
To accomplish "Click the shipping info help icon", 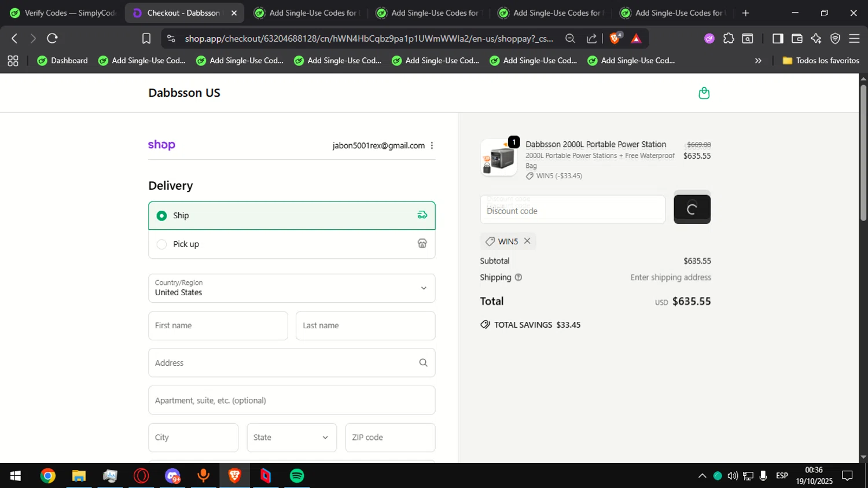I will (x=518, y=277).
